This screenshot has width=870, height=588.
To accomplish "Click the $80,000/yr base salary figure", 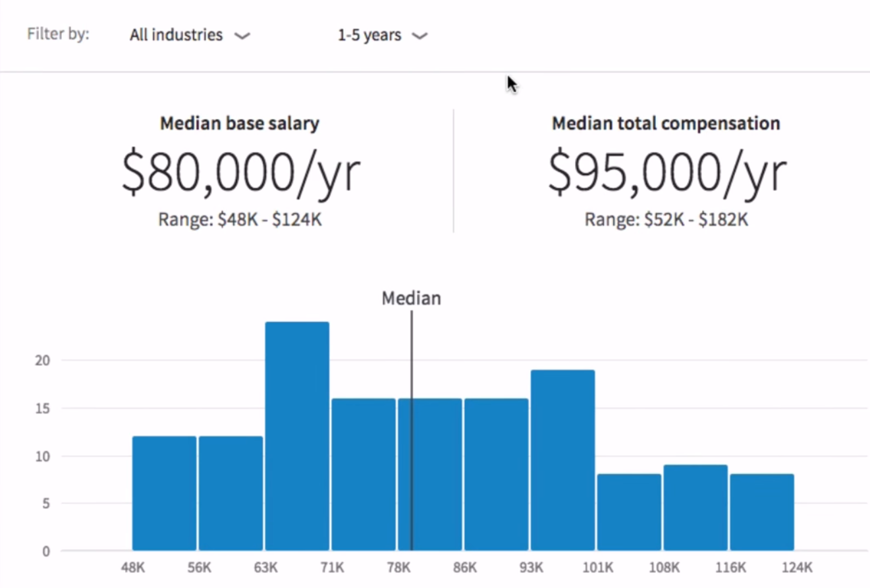I will pos(240,172).
